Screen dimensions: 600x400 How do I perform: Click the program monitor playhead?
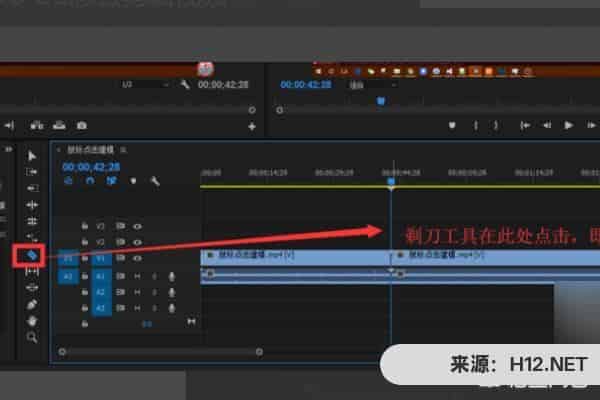click(x=381, y=101)
